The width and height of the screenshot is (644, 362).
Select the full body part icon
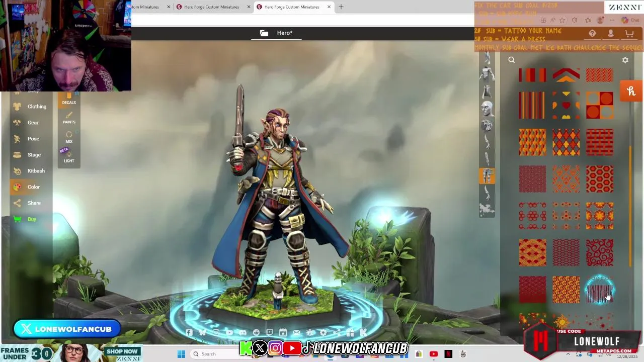(487, 74)
